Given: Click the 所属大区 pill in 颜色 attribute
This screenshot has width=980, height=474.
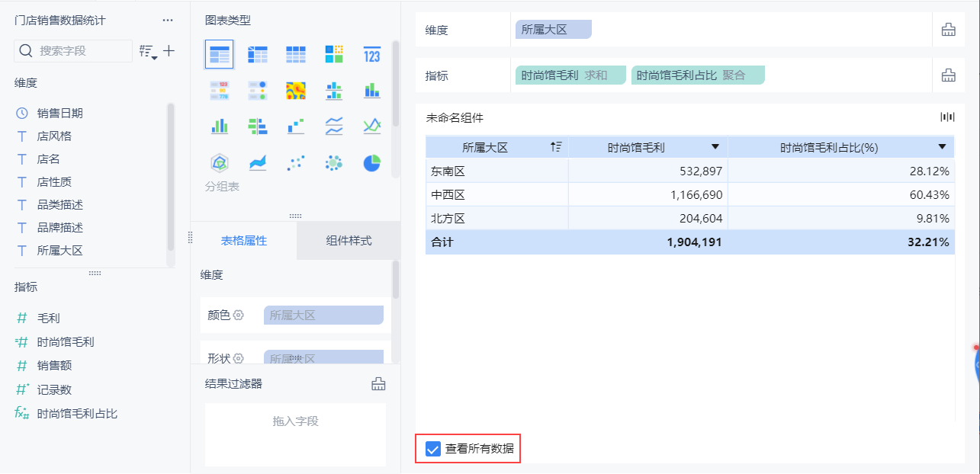Looking at the screenshot, I should pyautogui.click(x=323, y=315).
